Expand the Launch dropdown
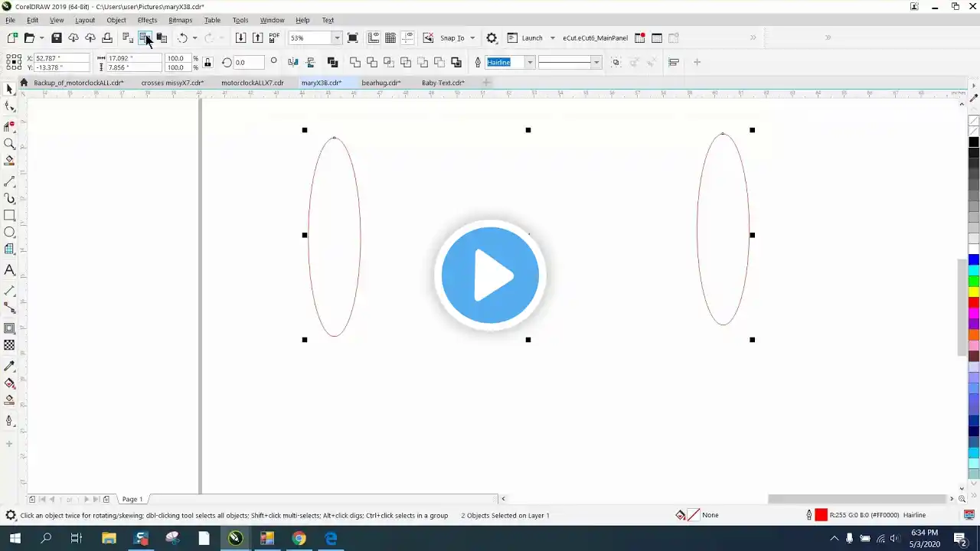 click(x=552, y=37)
